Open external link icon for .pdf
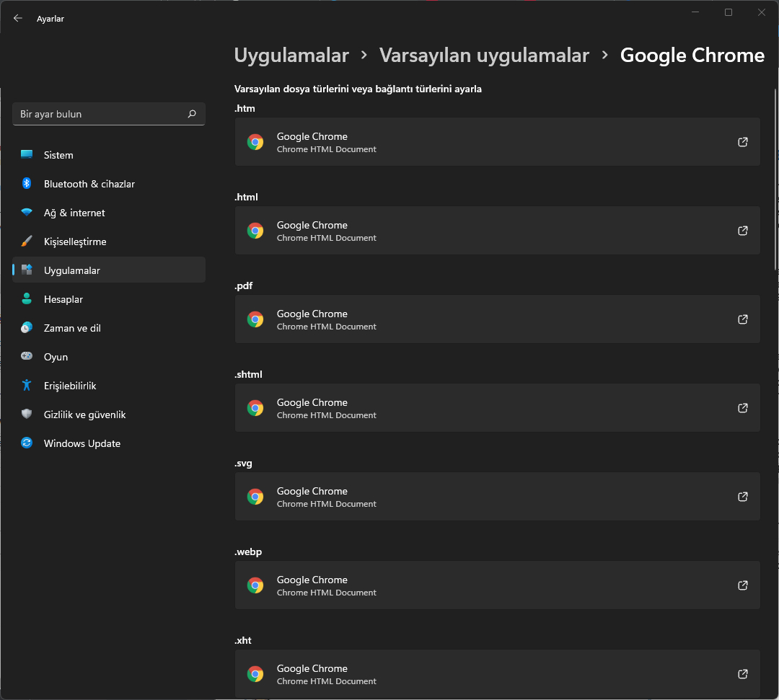 pyautogui.click(x=742, y=319)
